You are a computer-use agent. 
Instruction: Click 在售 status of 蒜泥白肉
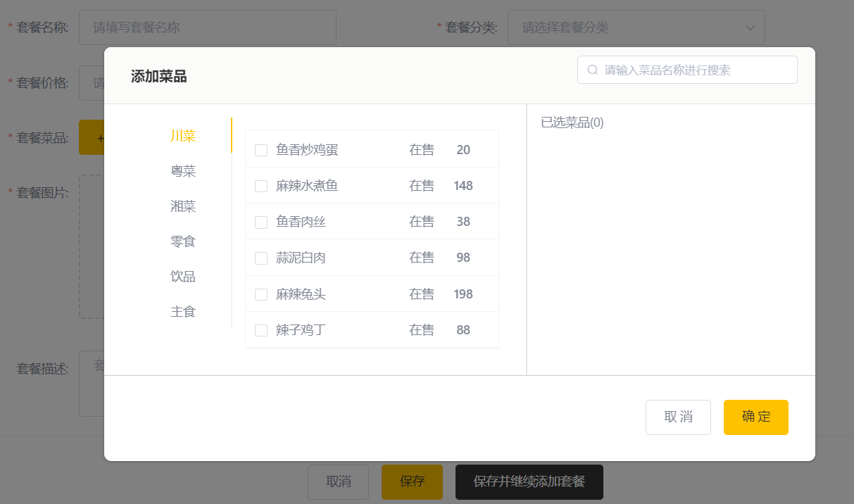422,258
